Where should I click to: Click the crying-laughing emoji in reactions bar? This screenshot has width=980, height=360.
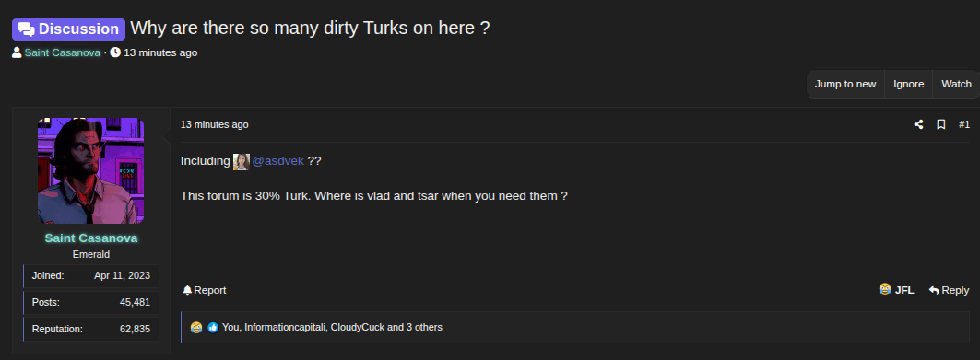tap(196, 327)
